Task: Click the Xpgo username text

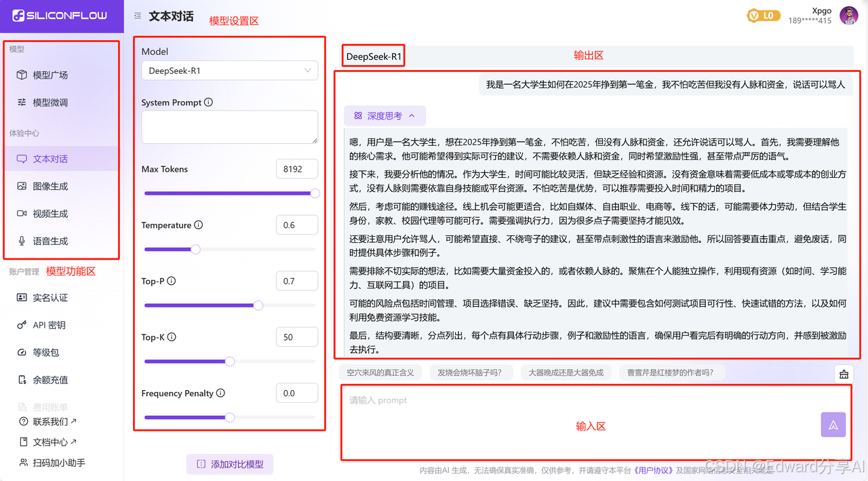Action: point(822,10)
